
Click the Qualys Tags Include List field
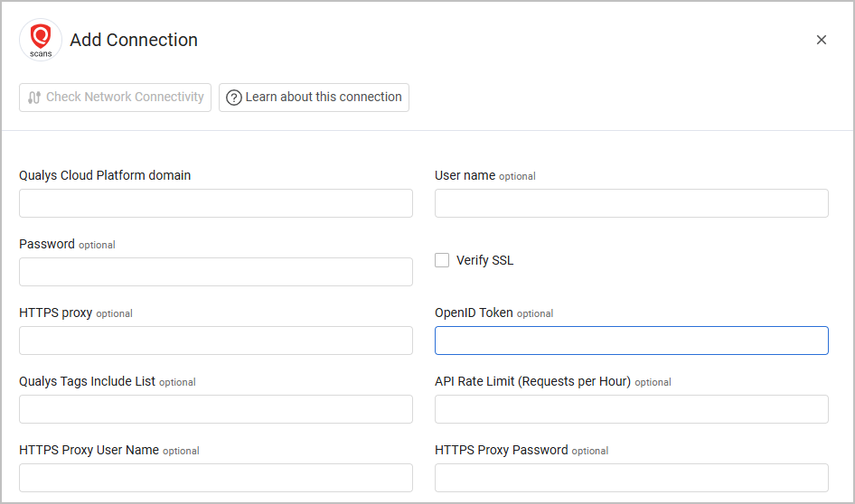pyautogui.click(x=216, y=409)
